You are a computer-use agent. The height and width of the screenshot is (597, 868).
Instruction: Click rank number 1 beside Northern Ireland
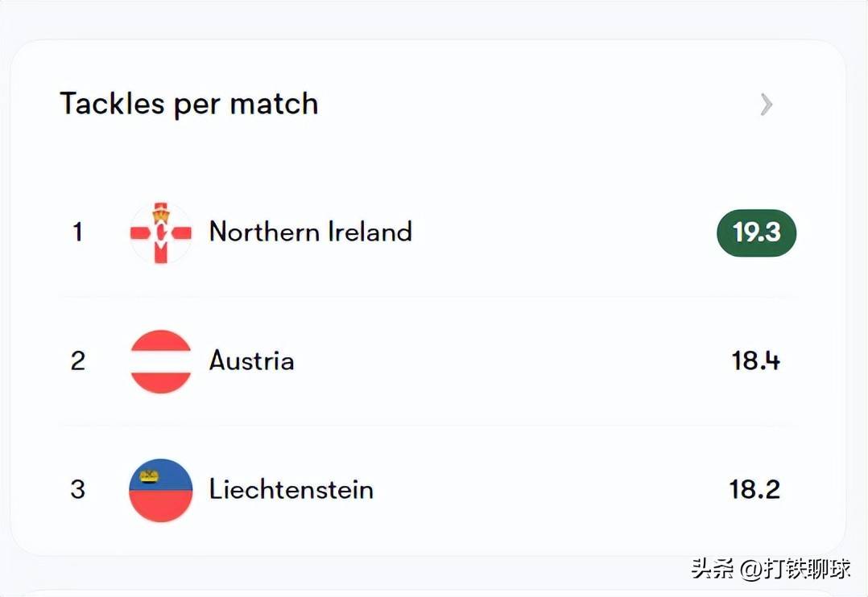(x=77, y=233)
